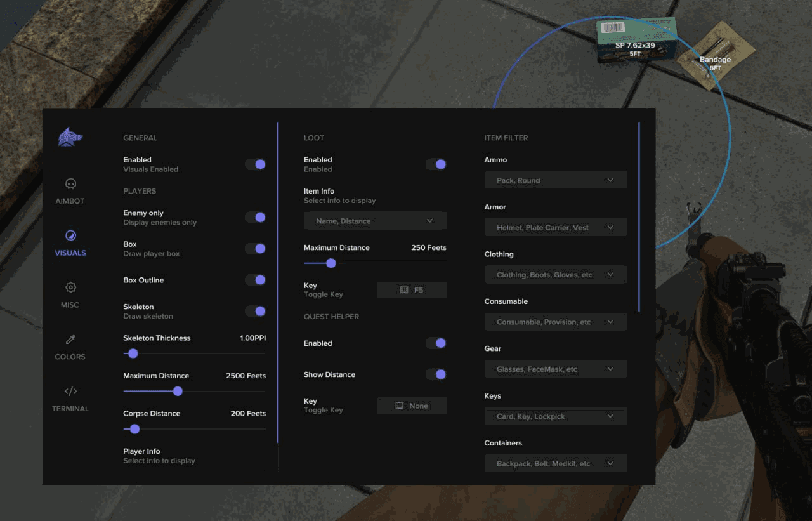Click LOOT section heading

[314, 138]
